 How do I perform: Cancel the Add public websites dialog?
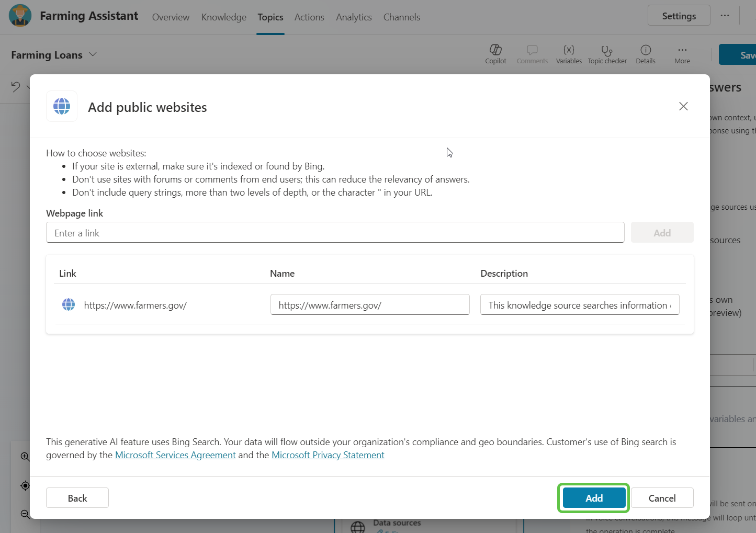tap(662, 498)
